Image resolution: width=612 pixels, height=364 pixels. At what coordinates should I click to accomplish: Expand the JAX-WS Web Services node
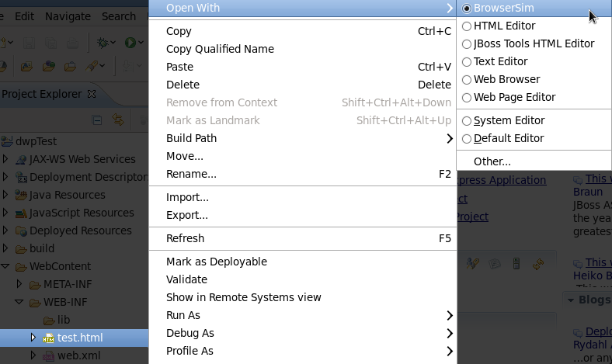click(x=5, y=159)
